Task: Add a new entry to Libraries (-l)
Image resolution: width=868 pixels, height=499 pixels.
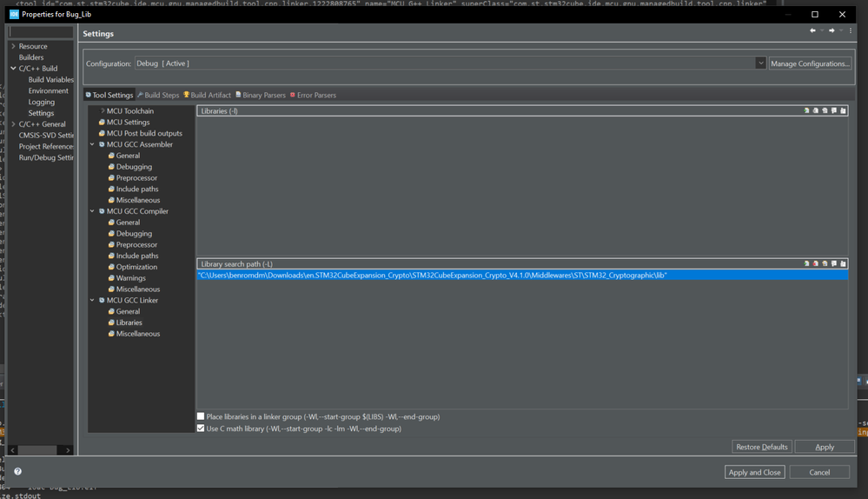Action: tap(806, 110)
